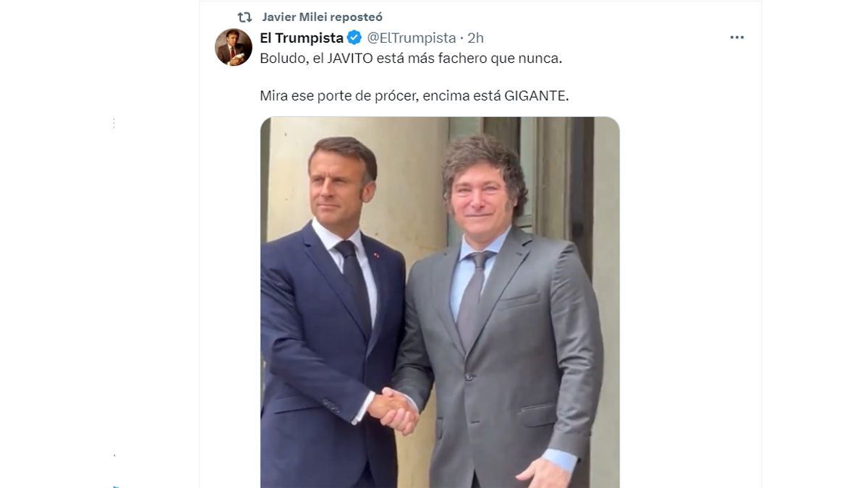Click the 'Mira ese porte de prócer' line
Viewport: 868px width, 488px height.
click(x=414, y=95)
